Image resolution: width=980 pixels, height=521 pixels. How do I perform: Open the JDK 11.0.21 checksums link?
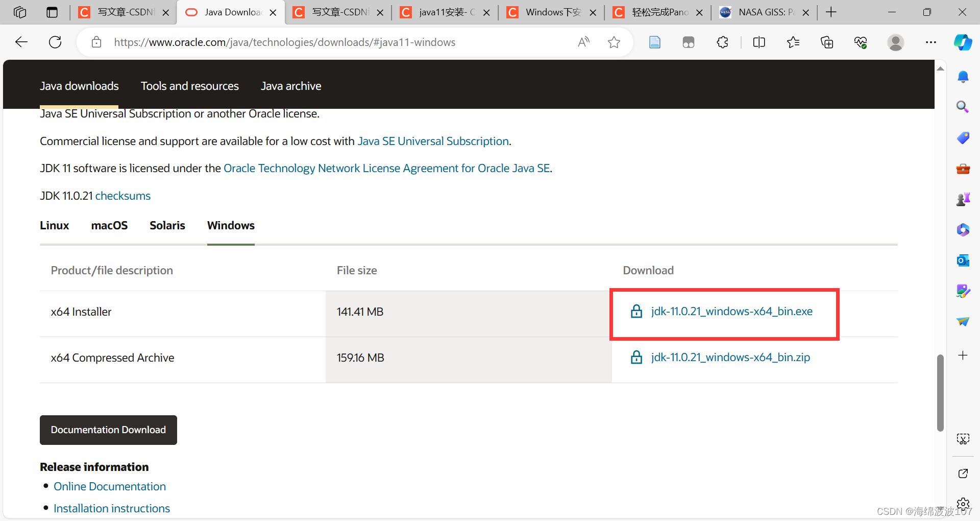pyautogui.click(x=123, y=196)
